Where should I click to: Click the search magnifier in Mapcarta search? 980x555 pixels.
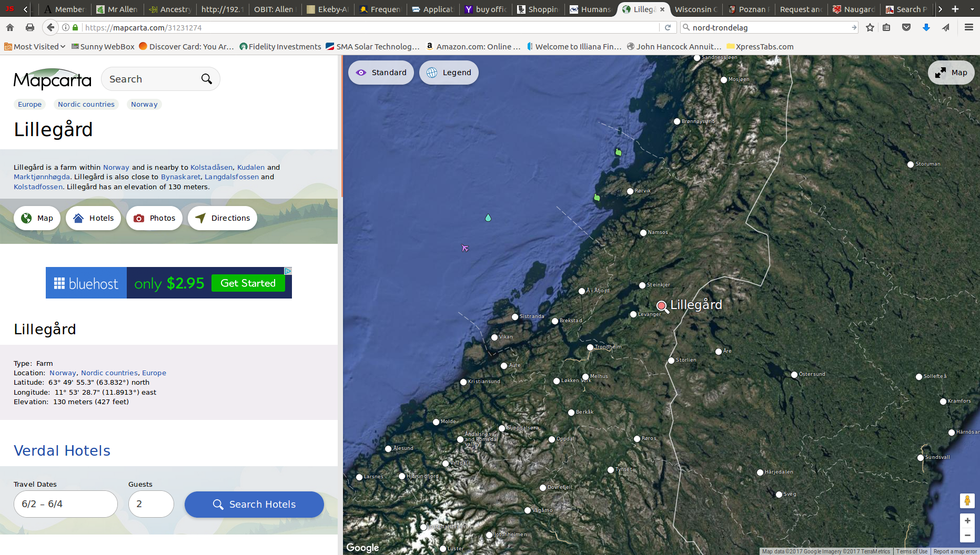coord(206,79)
